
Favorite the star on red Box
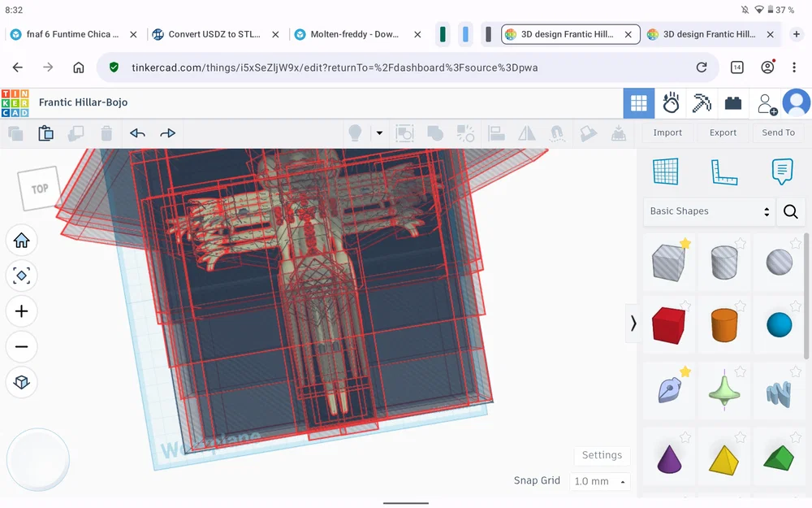685,306
